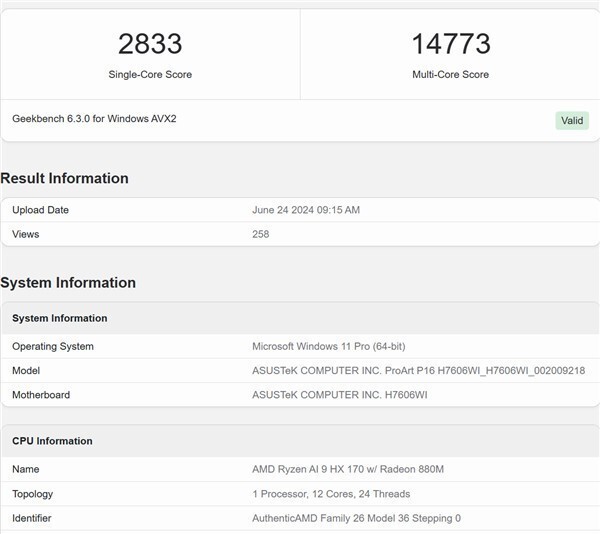Click the Microsoft Windows 11 Pro value
This screenshot has width=600, height=534.
coord(330,346)
